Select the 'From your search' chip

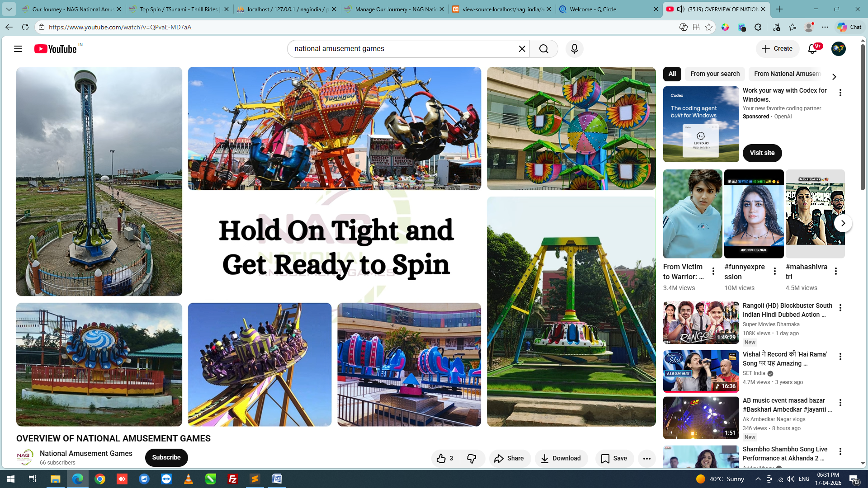[715, 74]
